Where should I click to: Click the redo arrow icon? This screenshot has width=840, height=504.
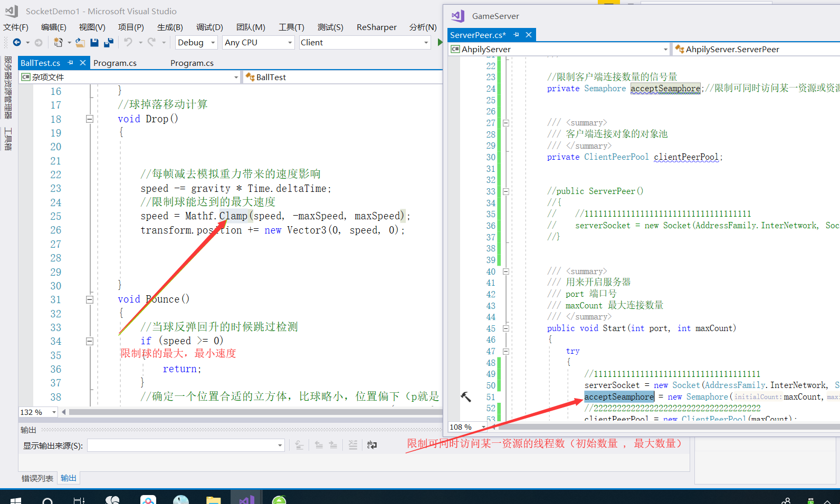[151, 42]
